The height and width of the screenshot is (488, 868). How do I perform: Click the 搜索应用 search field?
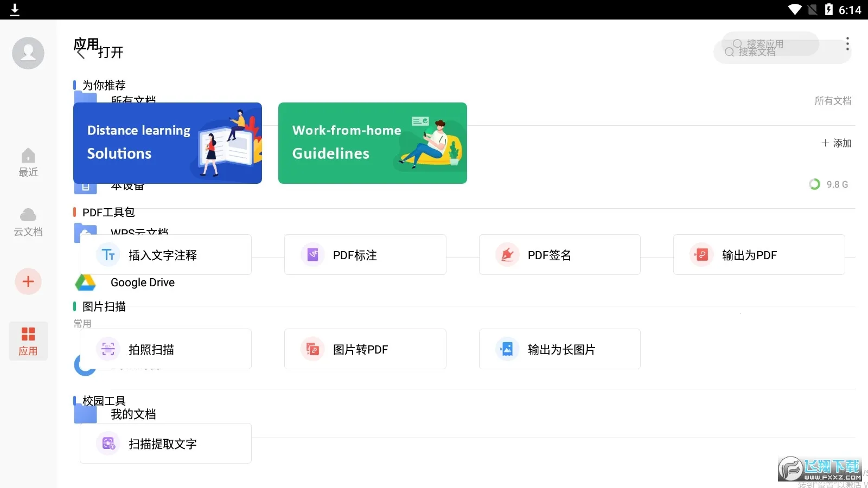click(766, 44)
